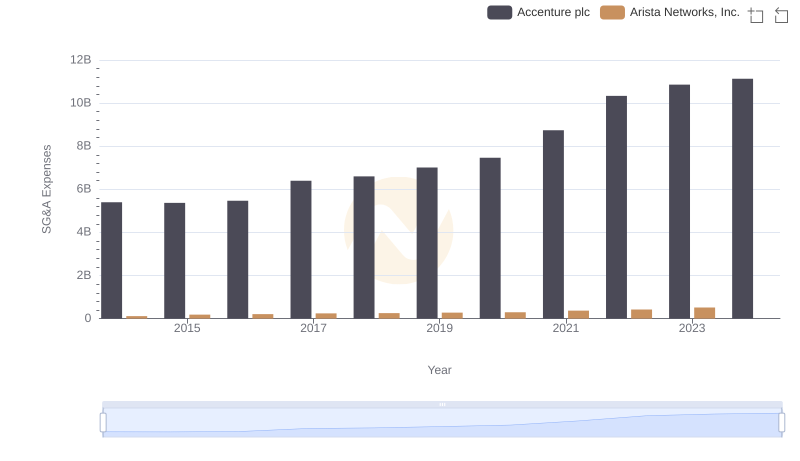
Task: Select Accenture bar for 2014
Action: point(112,260)
